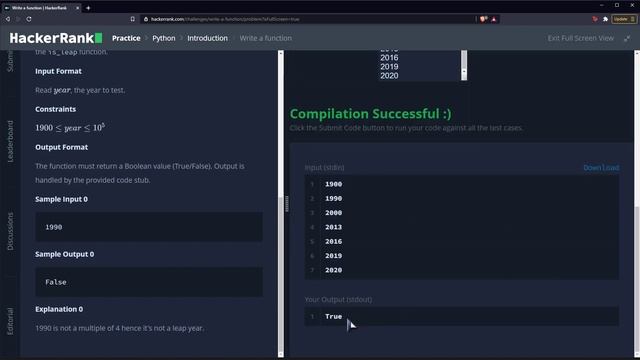Click Write a function breadcrumb
Image resolution: width=640 pixels, height=360 pixels.
point(266,38)
